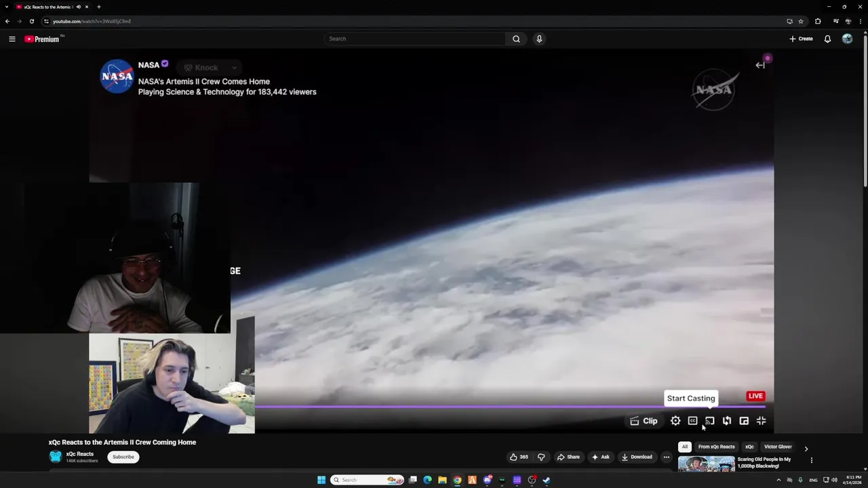868x488 pixels.
Task: Reload the page
Action: pos(31,21)
